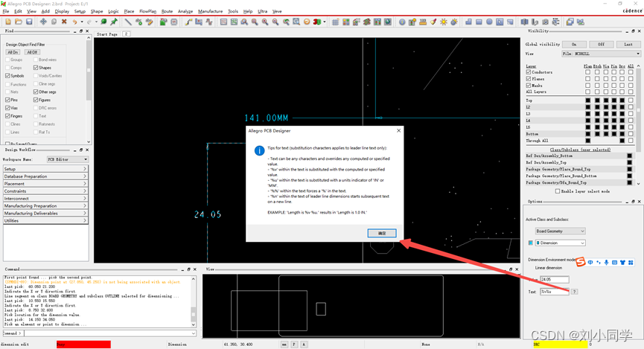Click the Command input line

tap(110, 333)
